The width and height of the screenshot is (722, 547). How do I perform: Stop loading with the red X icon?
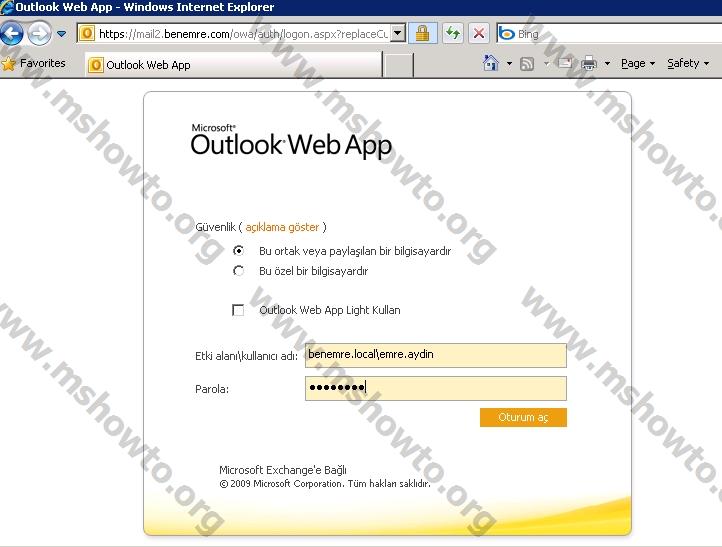coord(479,33)
